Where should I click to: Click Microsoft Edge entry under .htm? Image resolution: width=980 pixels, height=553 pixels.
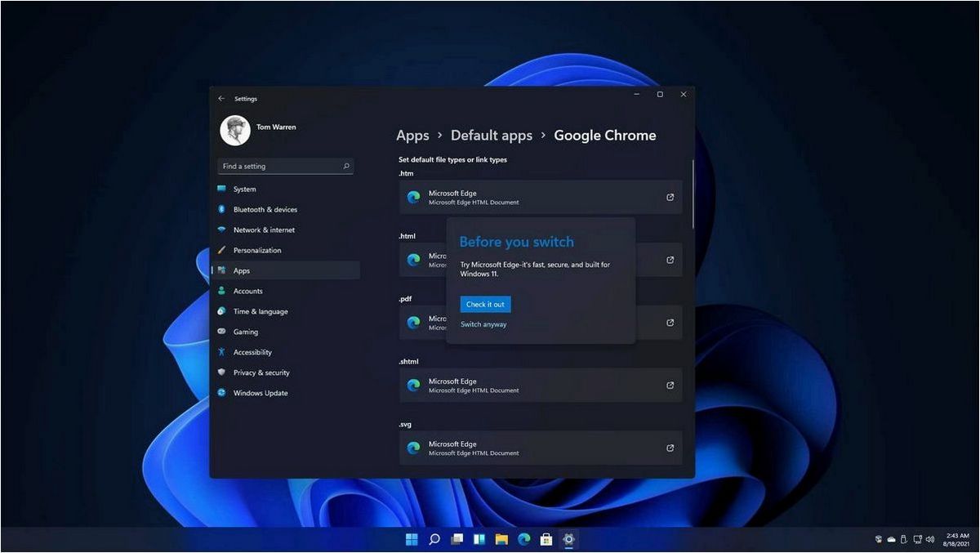pyautogui.click(x=541, y=198)
